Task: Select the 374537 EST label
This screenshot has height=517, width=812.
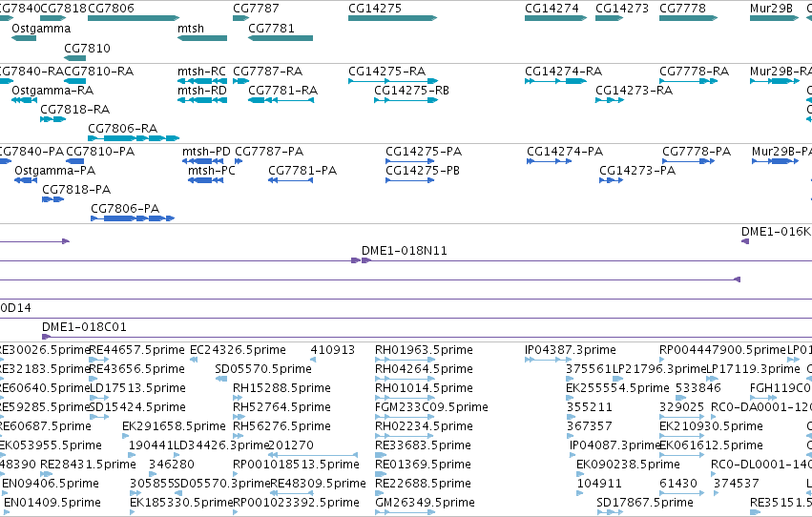Action: point(736,484)
